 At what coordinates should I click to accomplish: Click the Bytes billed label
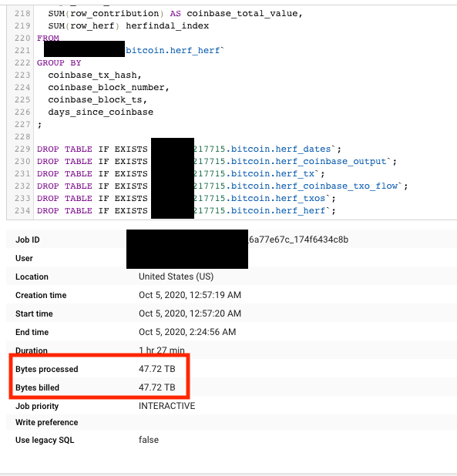[x=37, y=387]
